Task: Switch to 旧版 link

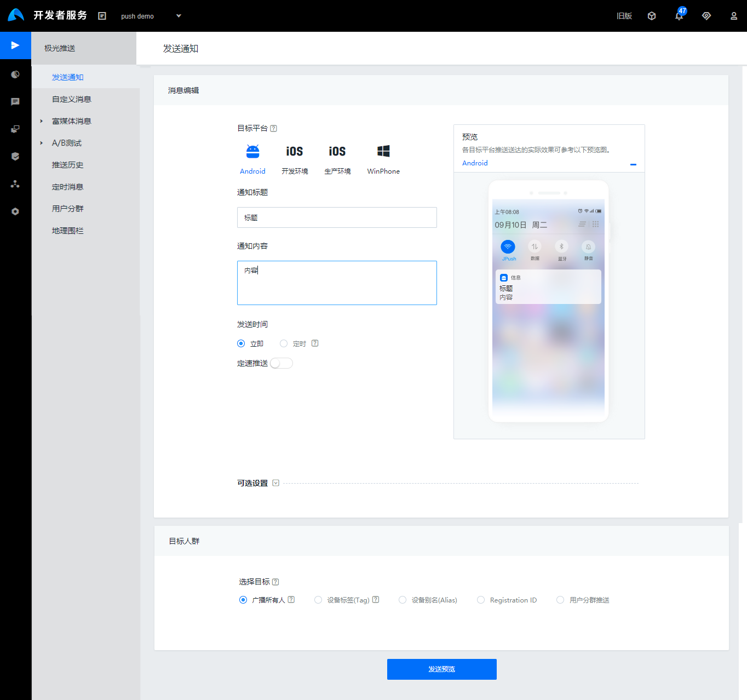Action: point(624,16)
